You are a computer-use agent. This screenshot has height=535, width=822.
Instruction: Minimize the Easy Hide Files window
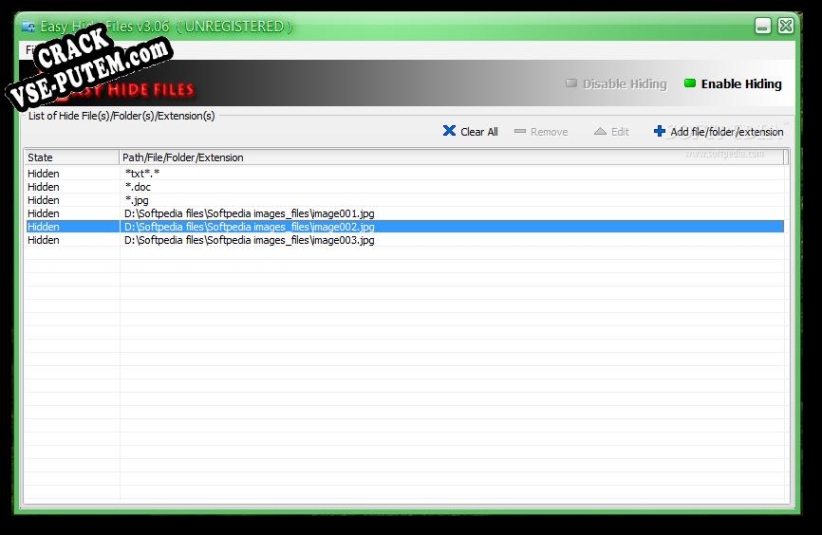coord(763,25)
